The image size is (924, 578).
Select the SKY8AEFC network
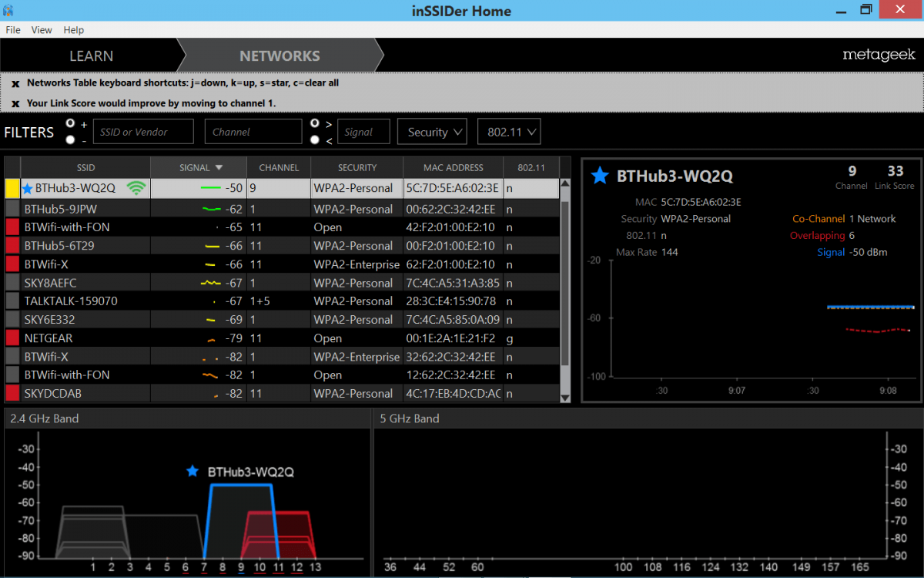[x=283, y=283]
